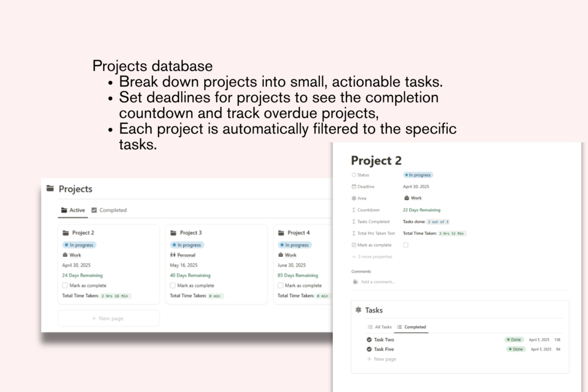Click the Done status tag of Task Two

pyautogui.click(x=514, y=339)
